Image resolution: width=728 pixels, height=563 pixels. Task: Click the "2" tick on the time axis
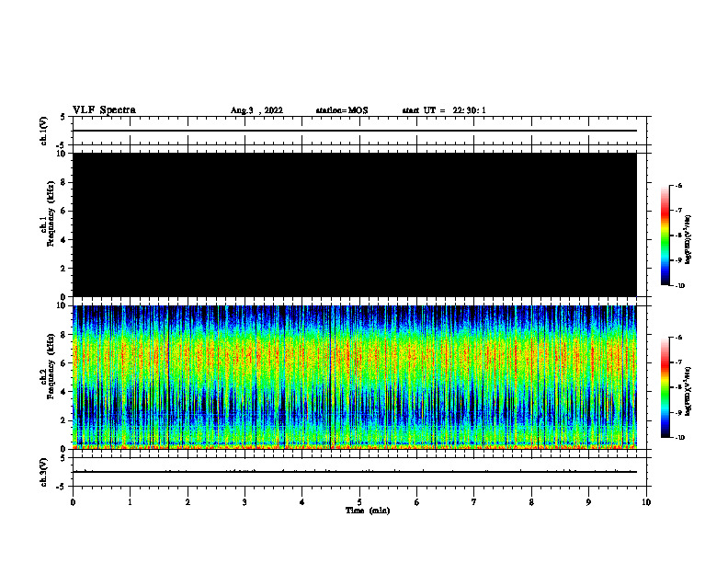(x=188, y=502)
